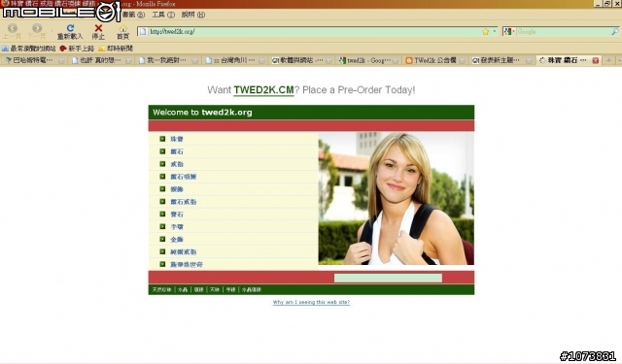
Task: Open a new tab with the plus button
Action: coord(609,60)
